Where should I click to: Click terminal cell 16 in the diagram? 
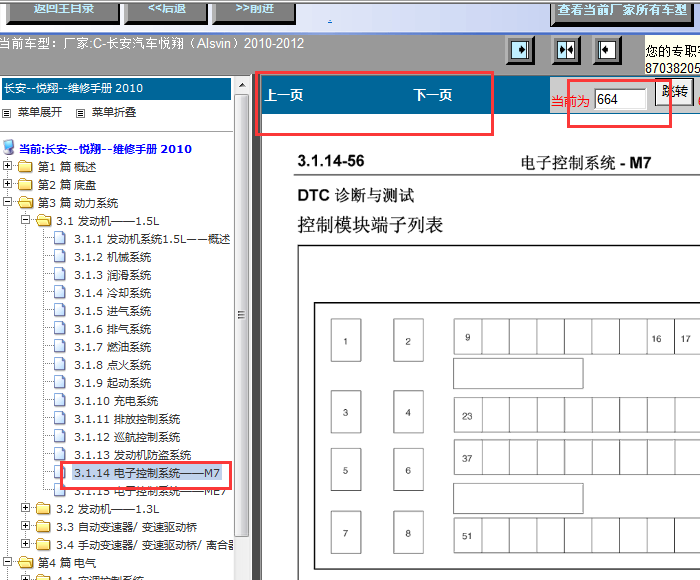[660, 337]
